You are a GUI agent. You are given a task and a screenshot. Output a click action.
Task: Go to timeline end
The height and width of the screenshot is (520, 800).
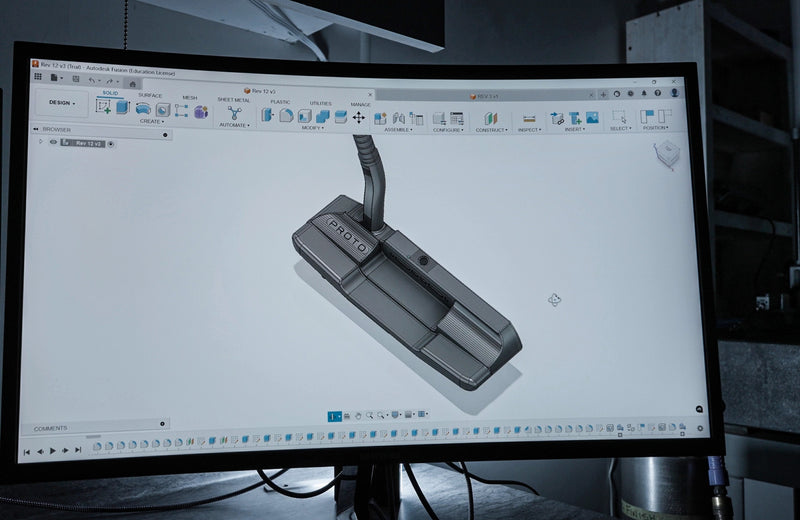(x=78, y=450)
